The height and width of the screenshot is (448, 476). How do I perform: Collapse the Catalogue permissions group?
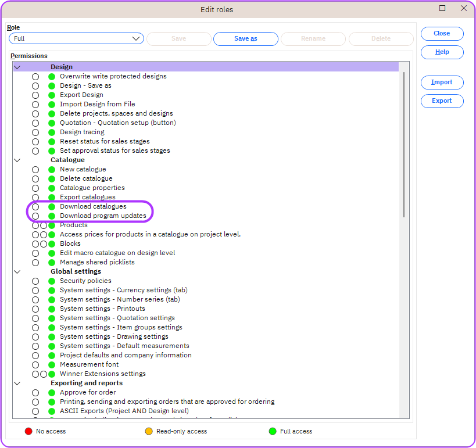point(17,160)
